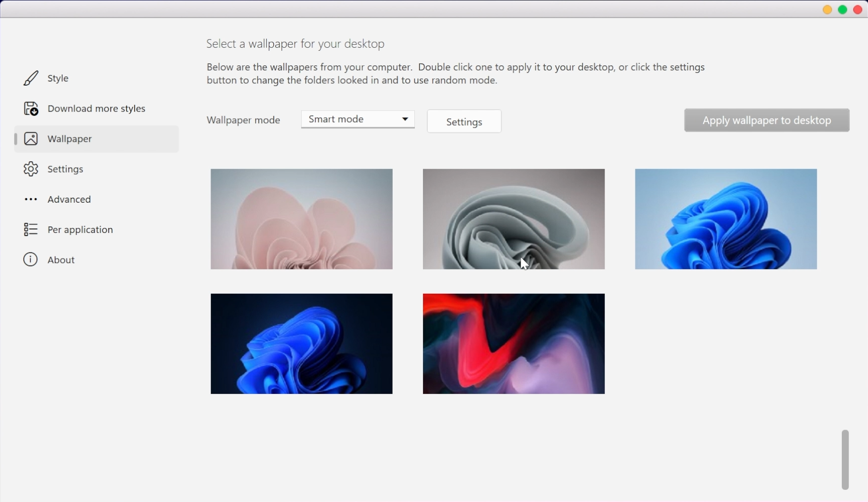Screen dimensions: 868x502
Task: Open the Smart mode dropdown
Action: click(357, 119)
